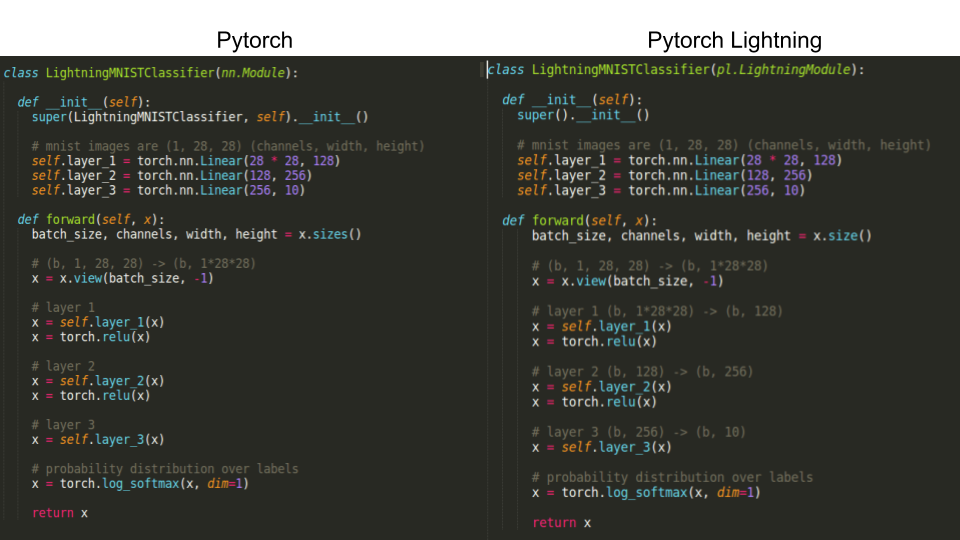Click the probability distribution comment in Pytorch code
Image resolution: width=960 pixels, height=540 pixels.
[165, 469]
